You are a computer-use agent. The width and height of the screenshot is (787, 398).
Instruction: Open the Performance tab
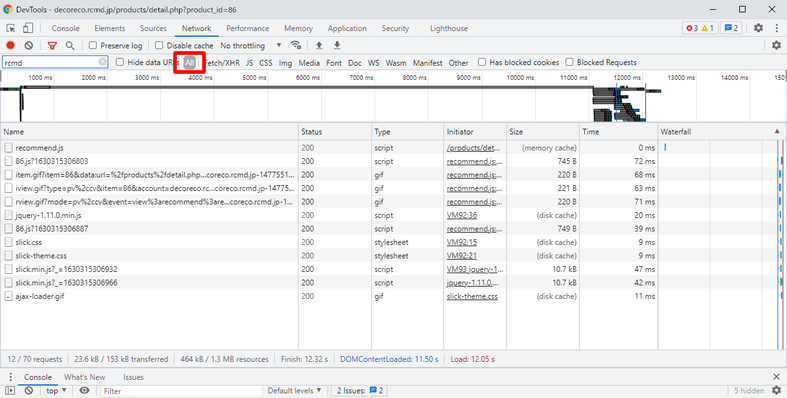click(247, 28)
